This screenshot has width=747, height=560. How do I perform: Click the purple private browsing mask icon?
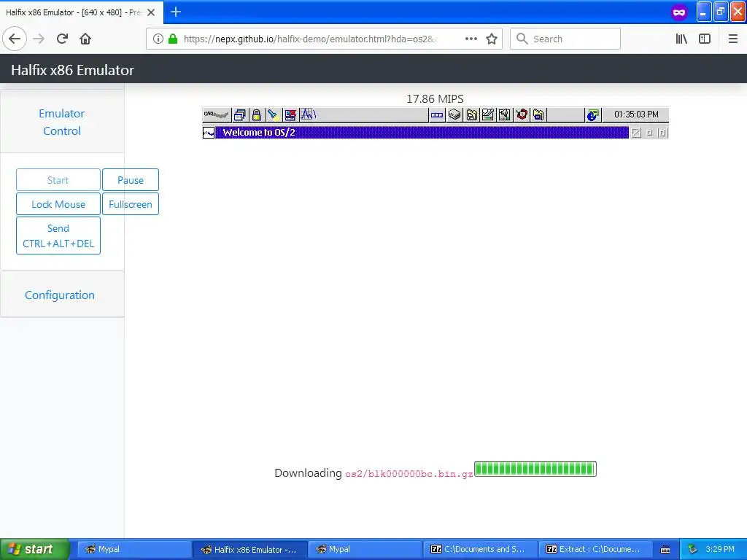click(x=679, y=12)
